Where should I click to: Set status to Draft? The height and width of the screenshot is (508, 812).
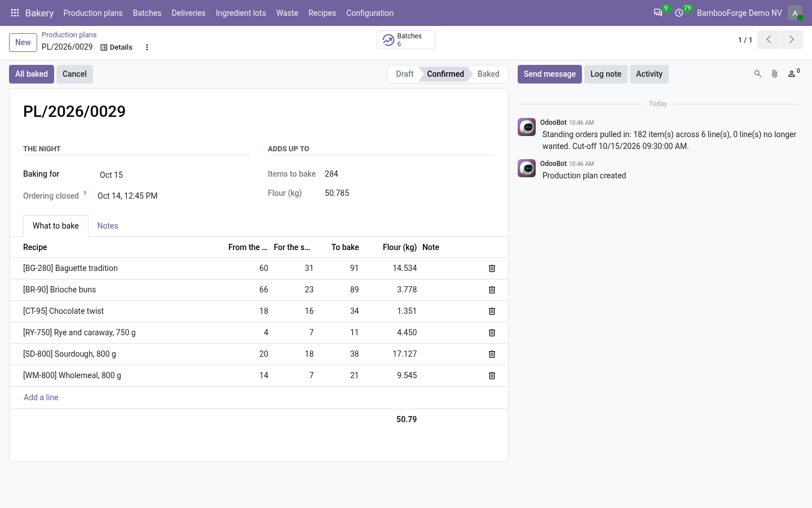pos(404,74)
